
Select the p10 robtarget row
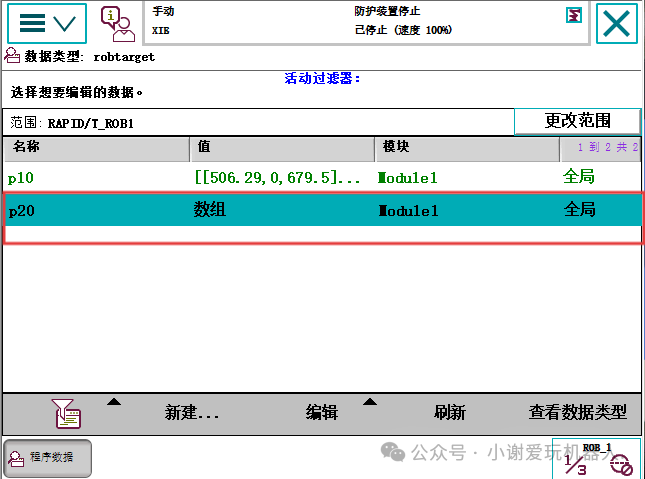click(322, 177)
